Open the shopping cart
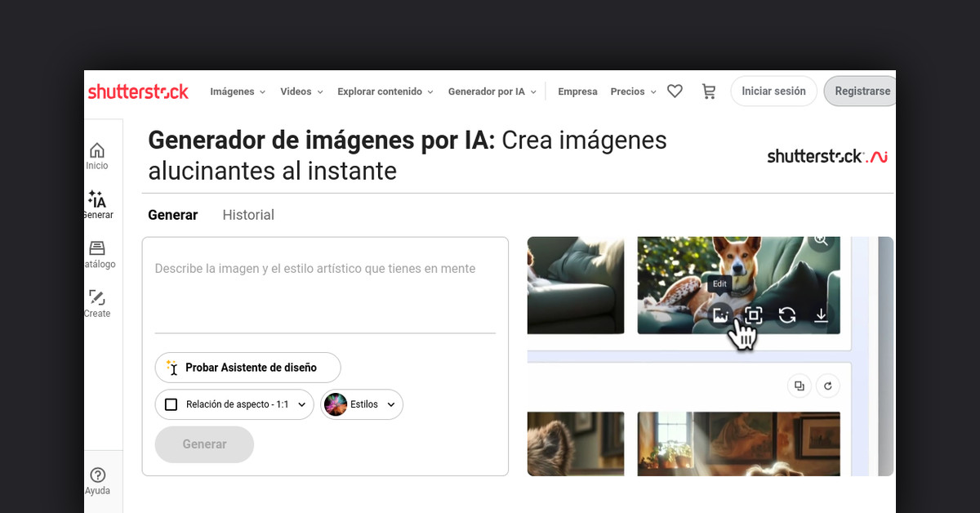 point(709,91)
